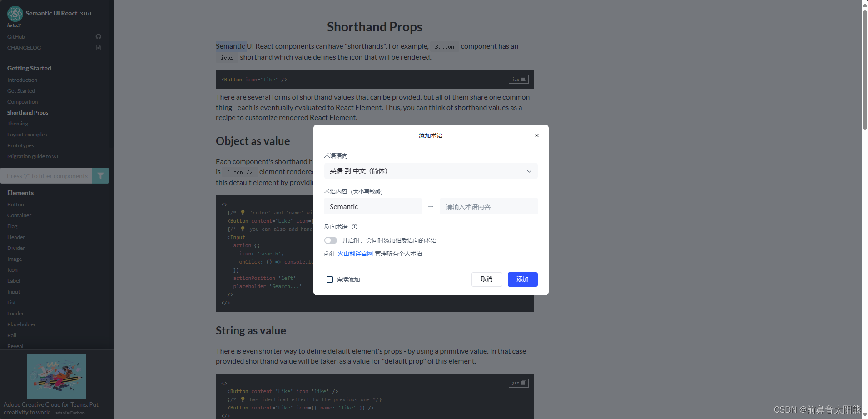Open Migration guide to v3
Screen dimensions: 868x419
coord(33,156)
